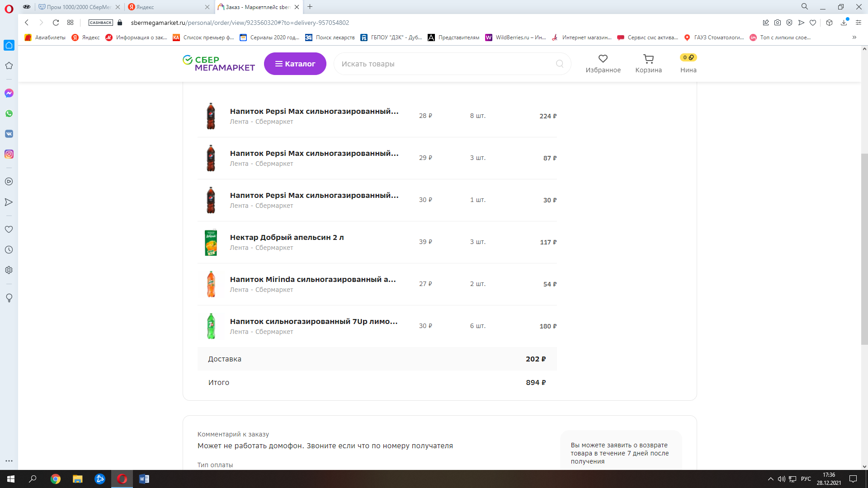Open Яндекс bookmark in bookmarks bar

click(85, 38)
